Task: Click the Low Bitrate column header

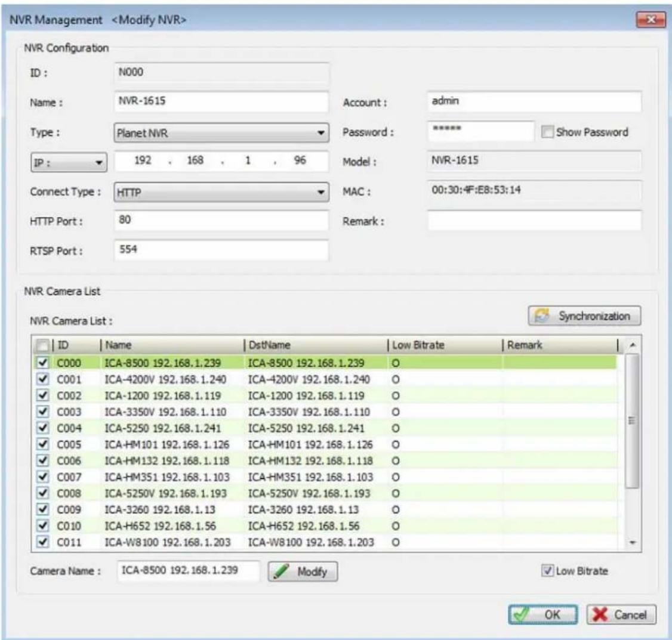Action: pyautogui.click(x=445, y=345)
